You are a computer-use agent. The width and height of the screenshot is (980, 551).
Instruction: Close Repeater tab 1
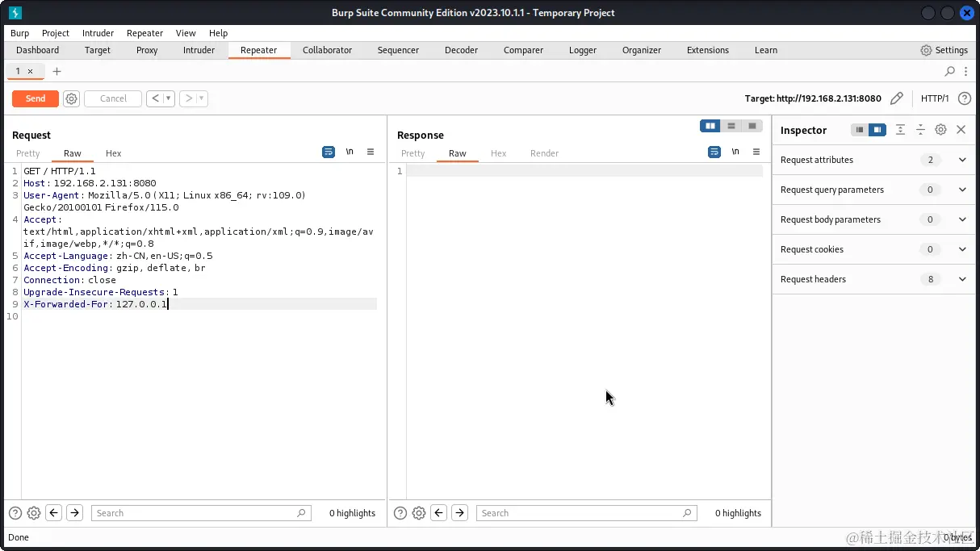pos(31,71)
